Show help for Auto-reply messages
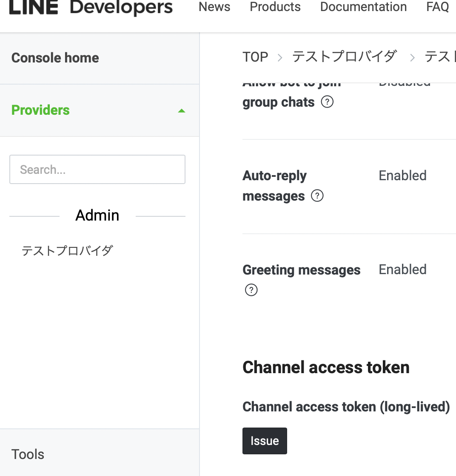 (x=317, y=196)
